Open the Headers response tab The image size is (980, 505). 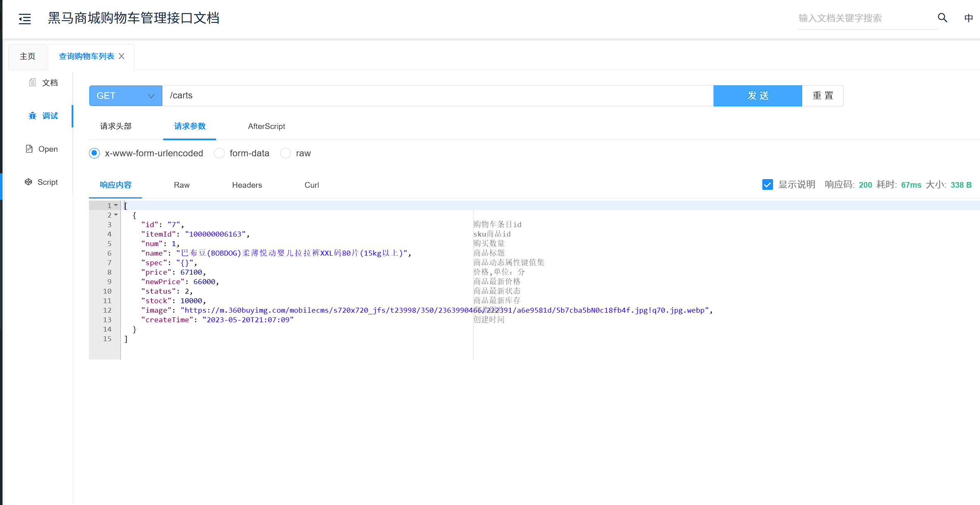247,185
